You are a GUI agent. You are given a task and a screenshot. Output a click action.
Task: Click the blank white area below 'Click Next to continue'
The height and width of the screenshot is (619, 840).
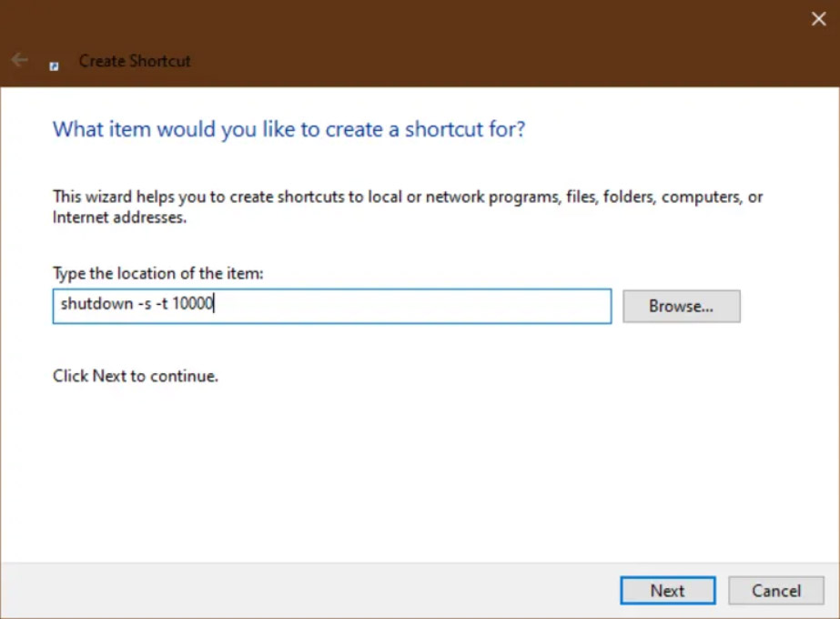418,472
